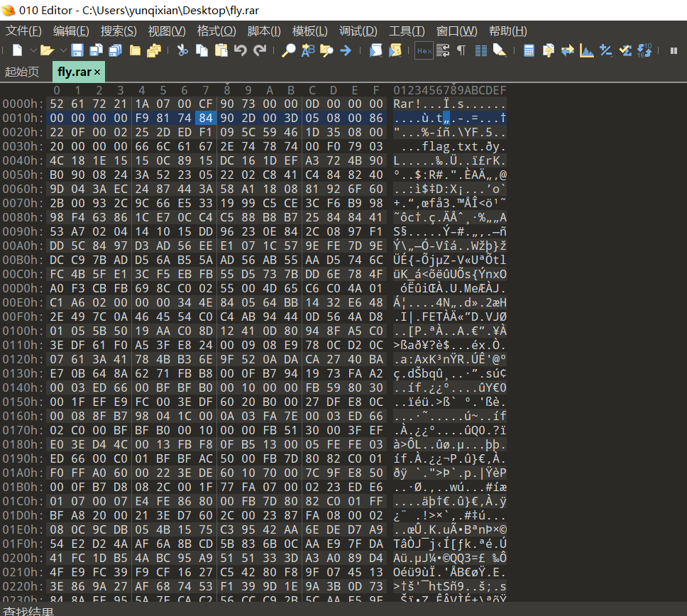Toggle show whitespace pilcrow icon

click(461, 51)
